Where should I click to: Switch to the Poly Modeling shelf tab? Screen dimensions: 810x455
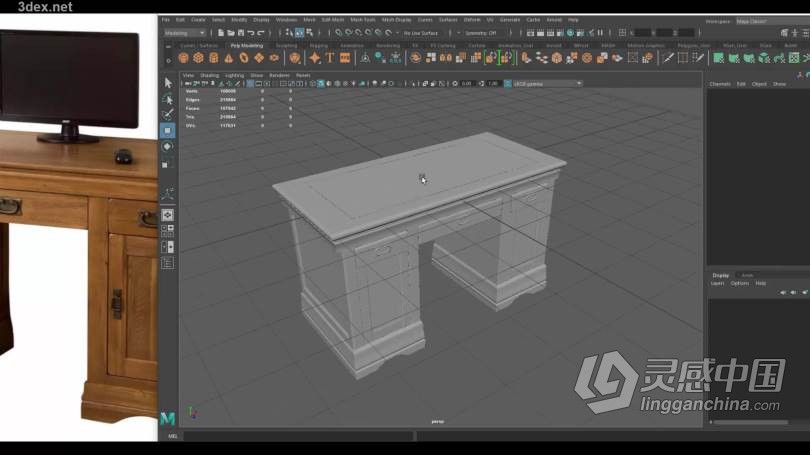(247, 45)
